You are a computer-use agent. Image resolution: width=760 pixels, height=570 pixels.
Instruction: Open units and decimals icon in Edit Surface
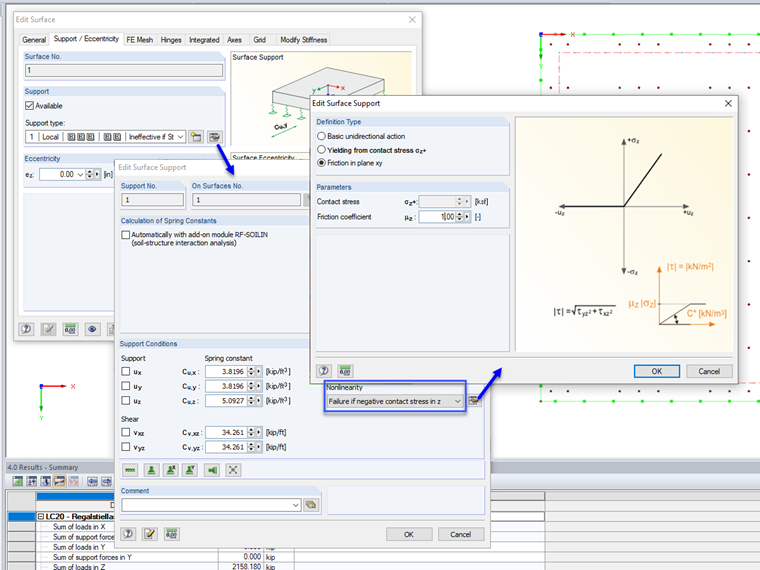(70, 329)
